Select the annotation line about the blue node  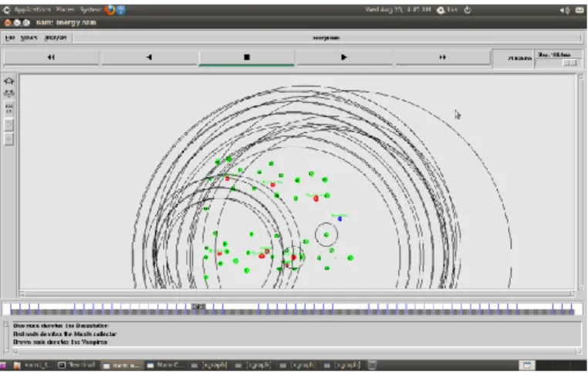[x=61, y=326]
